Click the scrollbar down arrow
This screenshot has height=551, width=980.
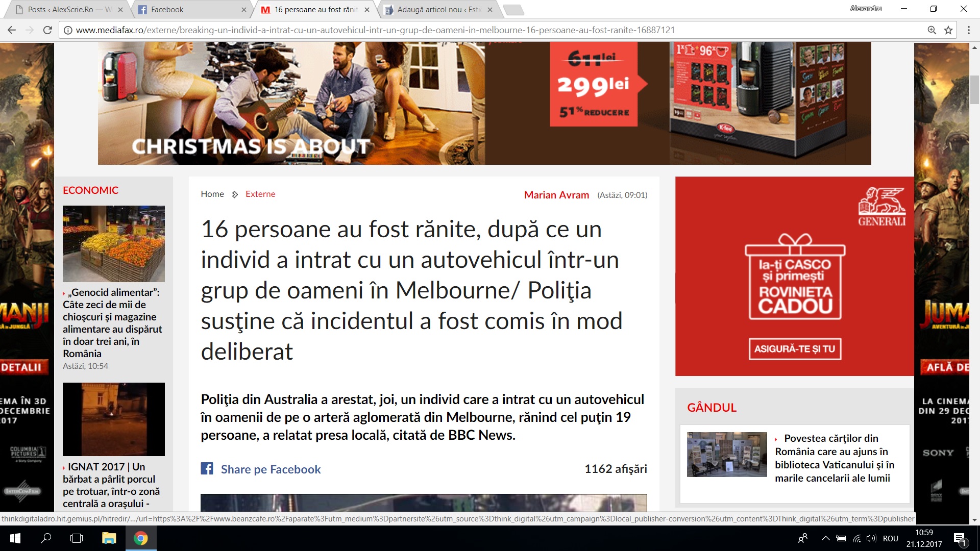(974, 520)
